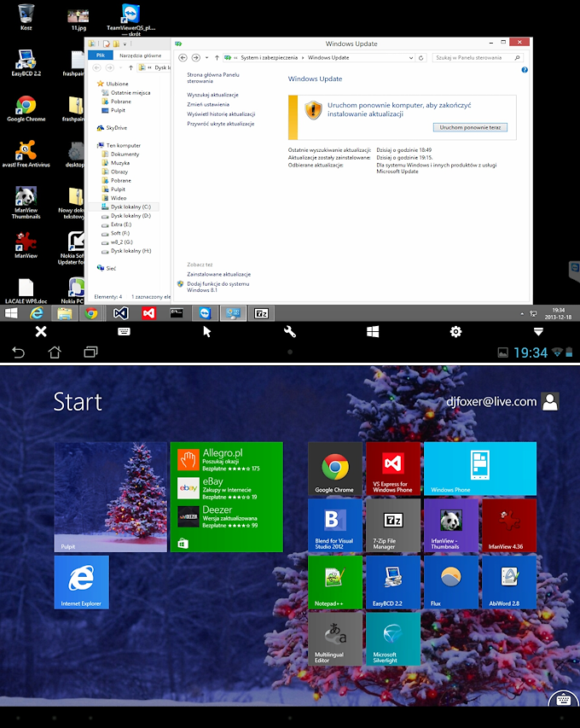
Task: Open Strona główna Panelu sterowania link
Action: point(213,78)
